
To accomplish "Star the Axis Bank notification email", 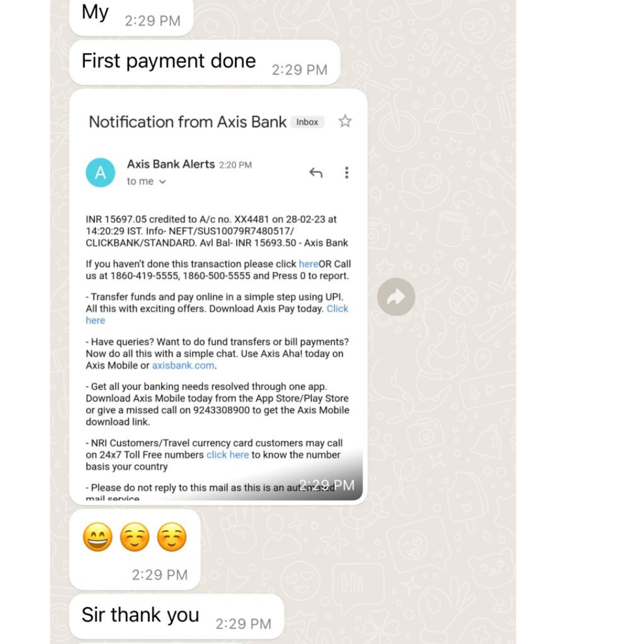I will coord(345,121).
